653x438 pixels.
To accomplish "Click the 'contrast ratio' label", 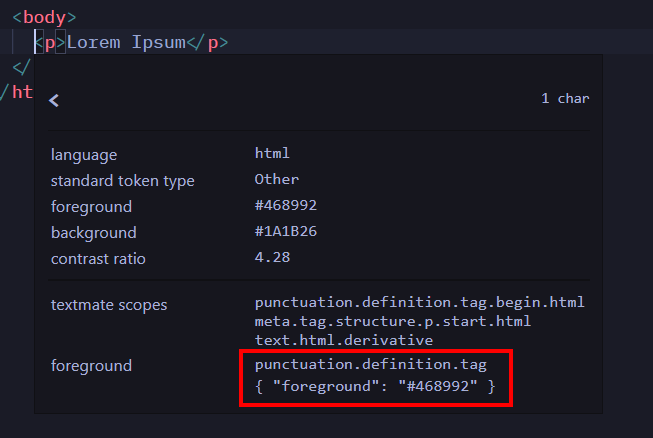I will tap(98, 259).
